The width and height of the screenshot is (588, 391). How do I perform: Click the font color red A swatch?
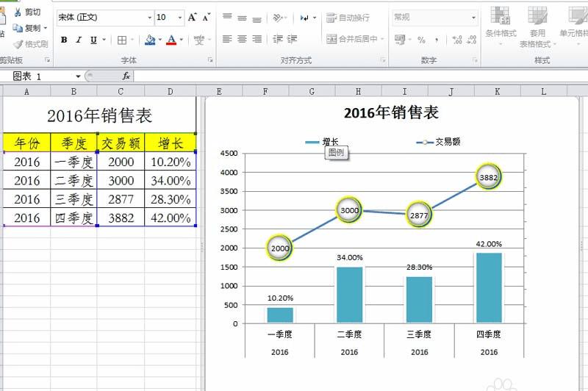pyautogui.click(x=171, y=40)
